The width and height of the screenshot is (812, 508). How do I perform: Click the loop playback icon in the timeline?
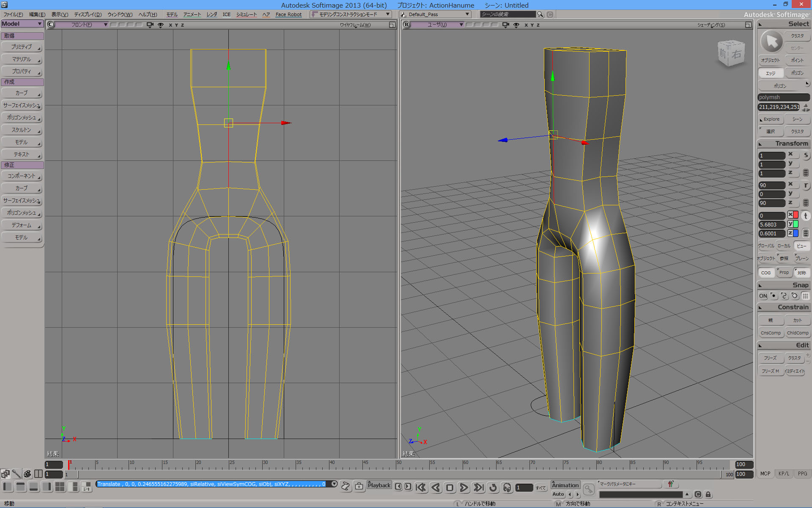point(493,488)
